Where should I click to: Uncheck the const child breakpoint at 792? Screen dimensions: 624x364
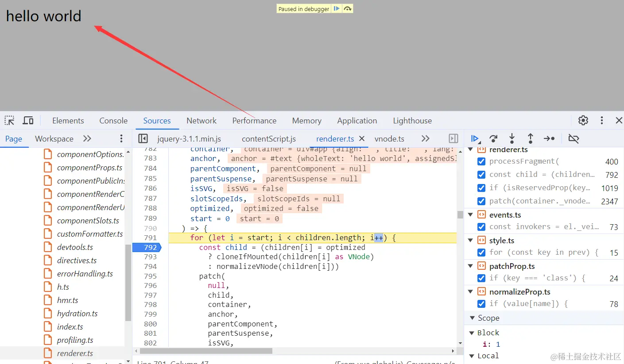click(481, 174)
